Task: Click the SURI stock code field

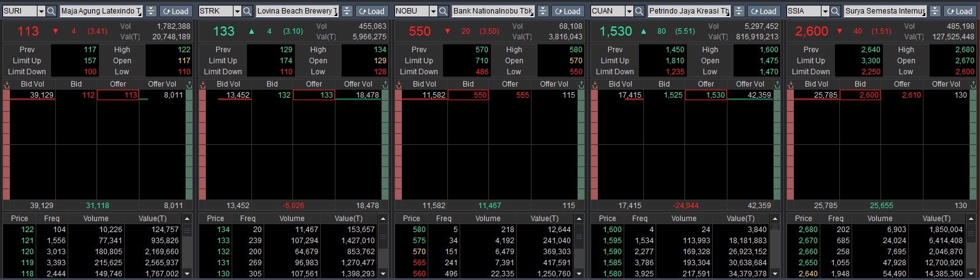Action: (20, 11)
